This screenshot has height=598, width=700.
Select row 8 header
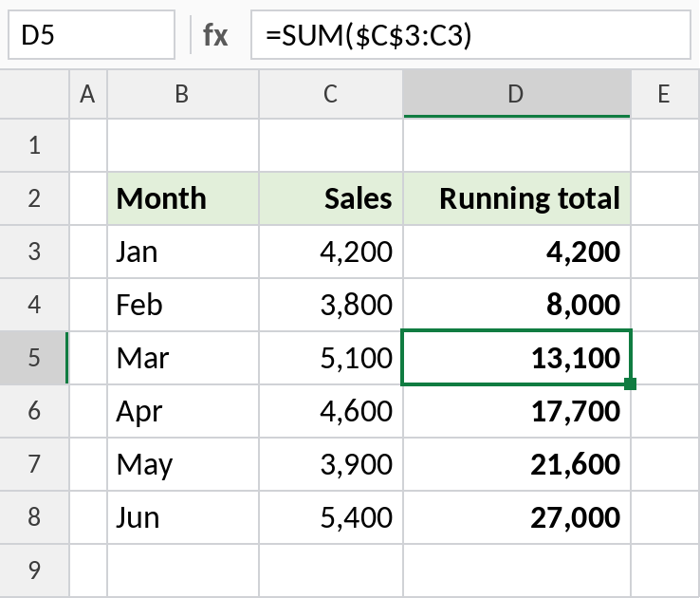pyautogui.click(x=34, y=517)
